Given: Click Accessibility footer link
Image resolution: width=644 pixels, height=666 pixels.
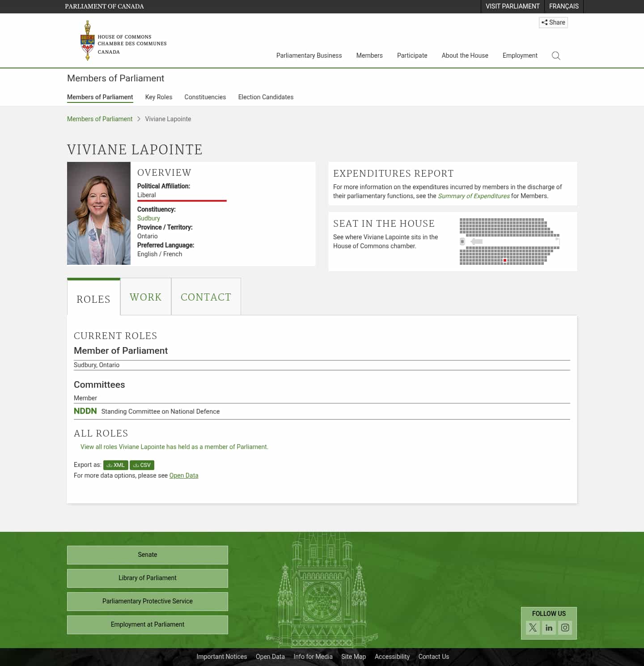Looking at the screenshot, I should (x=392, y=657).
